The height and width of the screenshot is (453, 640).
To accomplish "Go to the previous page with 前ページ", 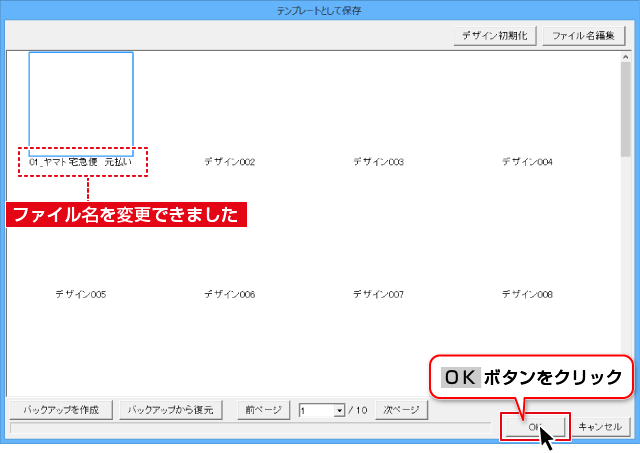I will 264,410.
